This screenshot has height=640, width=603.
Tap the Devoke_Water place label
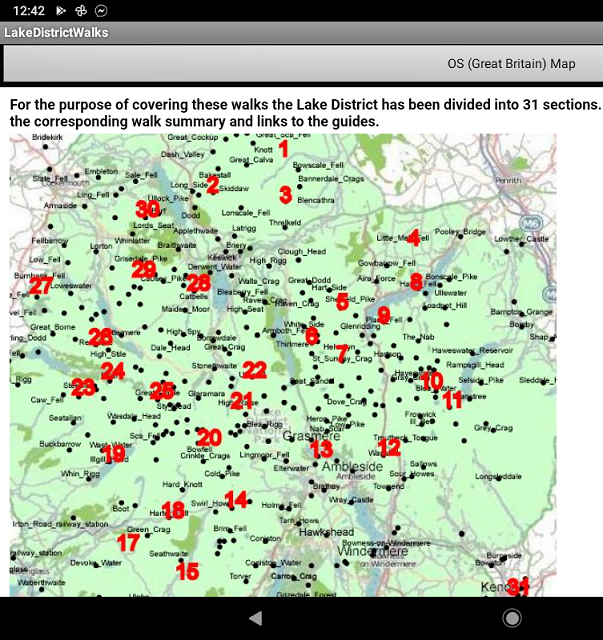coord(96,563)
